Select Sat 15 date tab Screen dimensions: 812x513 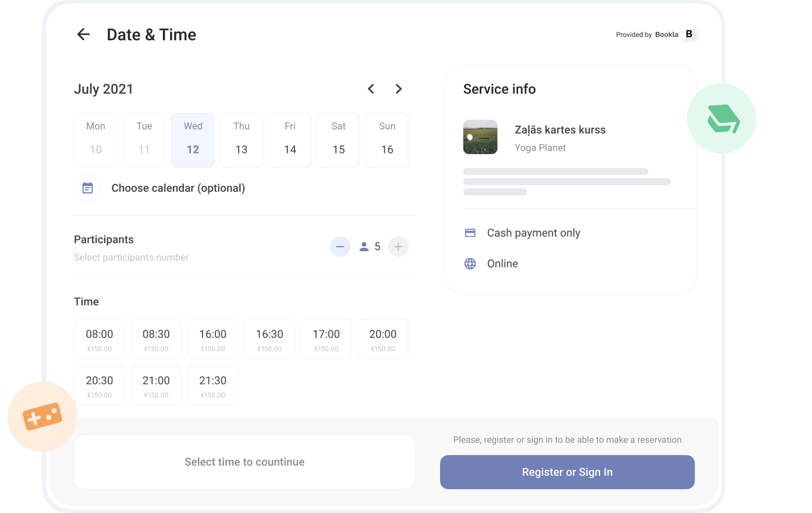tap(339, 140)
